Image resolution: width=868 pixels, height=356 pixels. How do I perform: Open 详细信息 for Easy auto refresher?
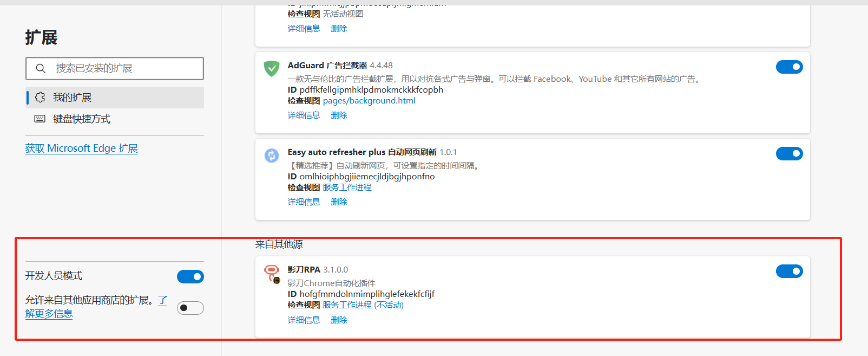pos(304,202)
